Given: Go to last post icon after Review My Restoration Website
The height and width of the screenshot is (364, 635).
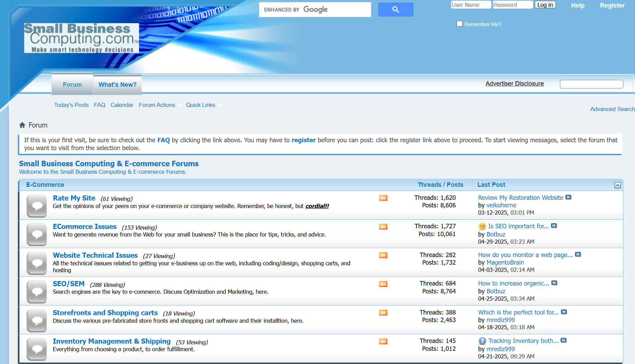Looking at the screenshot, I should 568,197.
